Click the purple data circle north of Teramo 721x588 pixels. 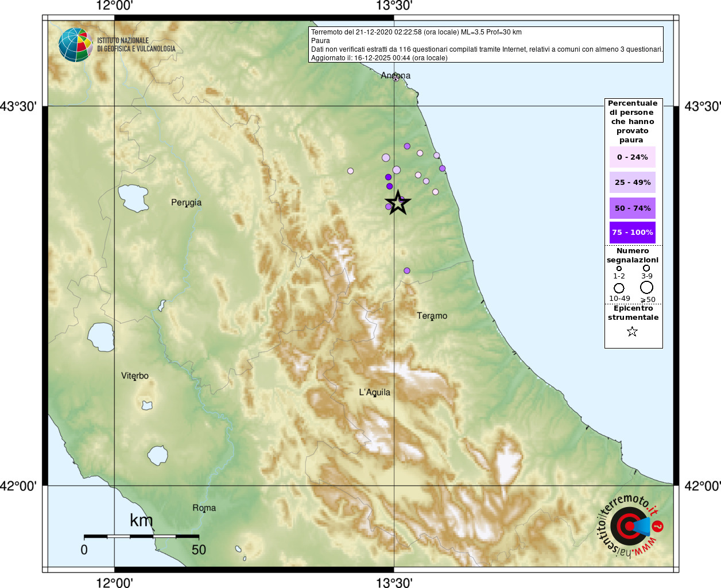(x=407, y=270)
